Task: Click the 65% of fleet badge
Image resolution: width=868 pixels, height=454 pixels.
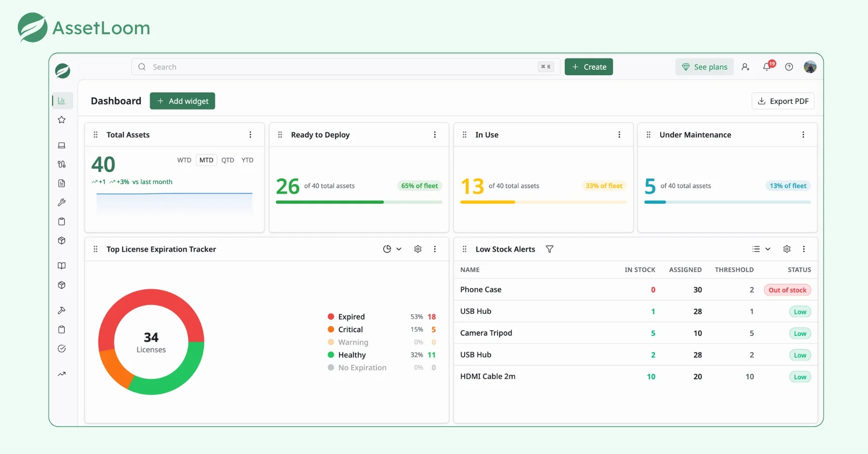Action: (420, 186)
